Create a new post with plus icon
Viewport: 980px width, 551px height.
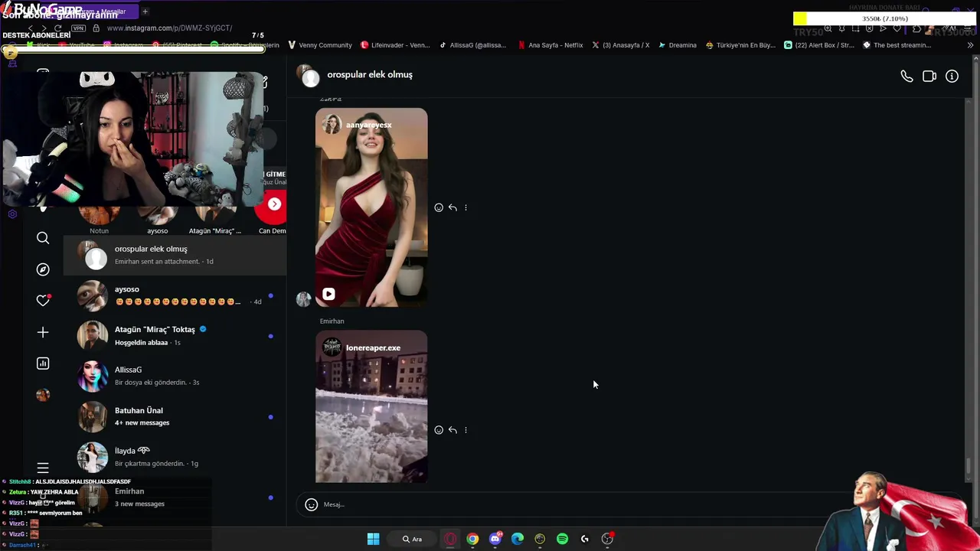click(43, 332)
